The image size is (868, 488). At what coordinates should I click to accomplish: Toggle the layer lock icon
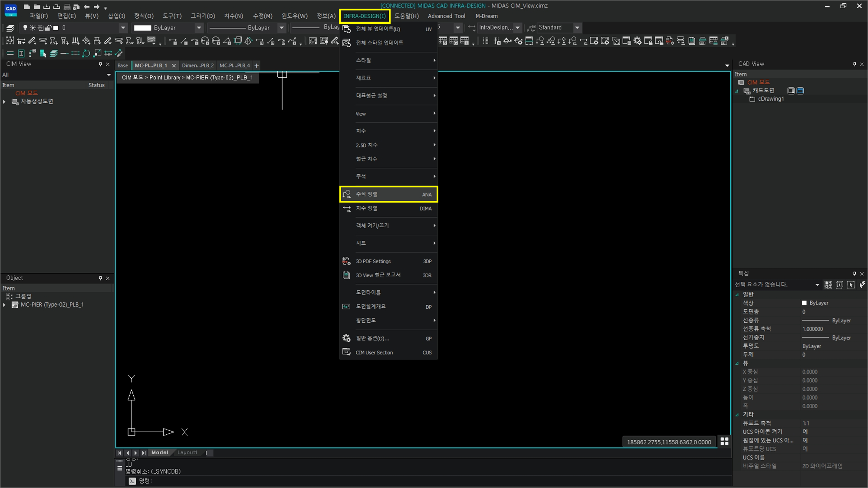pos(48,28)
